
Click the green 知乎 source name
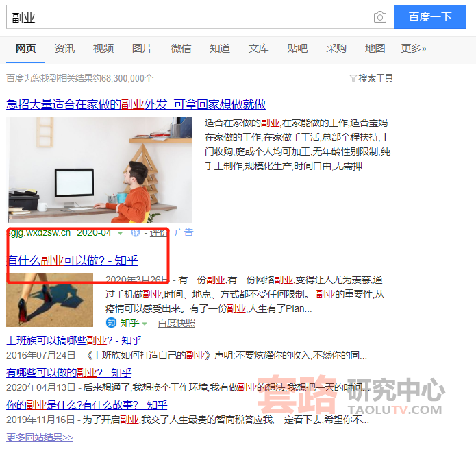click(x=130, y=323)
